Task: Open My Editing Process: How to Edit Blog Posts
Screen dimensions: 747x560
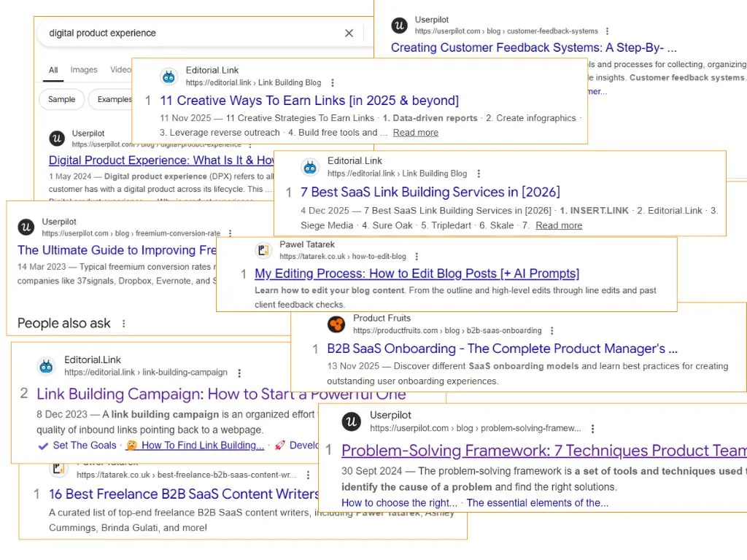Action: (417, 273)
